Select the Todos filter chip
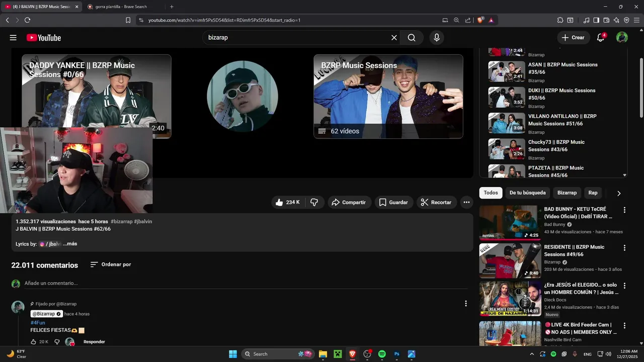Image resolution: width=644 pixels, height=362 pixels. pyautogui.click(x=491, y=193)
